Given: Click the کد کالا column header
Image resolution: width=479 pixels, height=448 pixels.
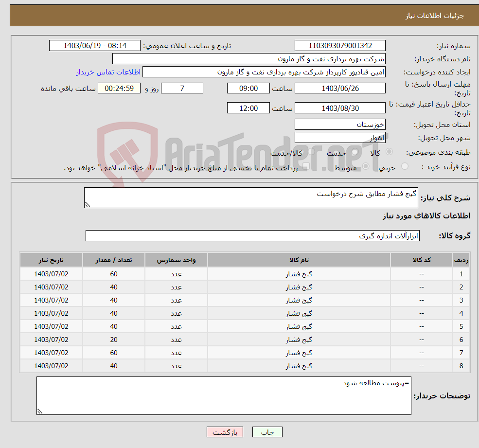Looking at the screenshot, I should (422, 260).
